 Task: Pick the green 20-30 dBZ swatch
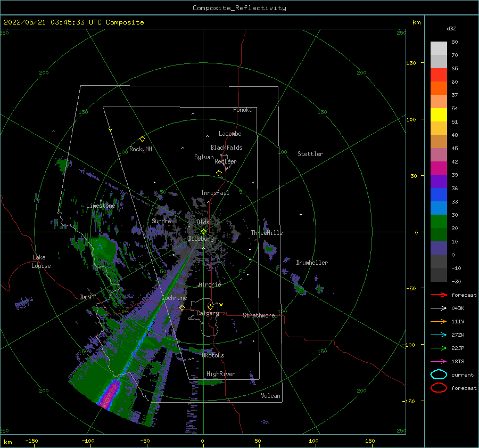[439, 221]
